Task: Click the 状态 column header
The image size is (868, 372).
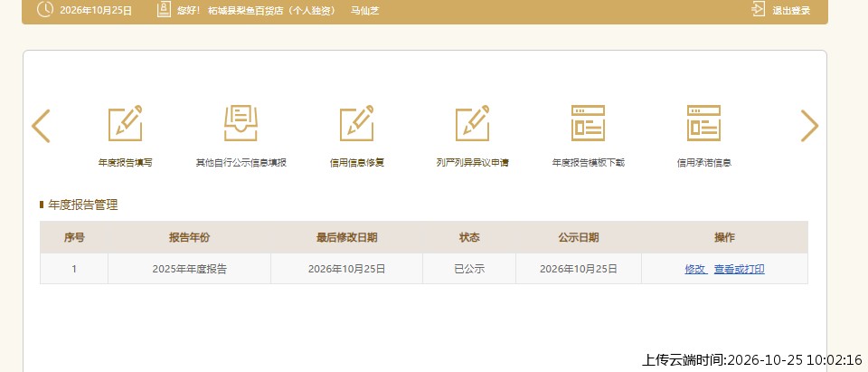Action: 469,237
